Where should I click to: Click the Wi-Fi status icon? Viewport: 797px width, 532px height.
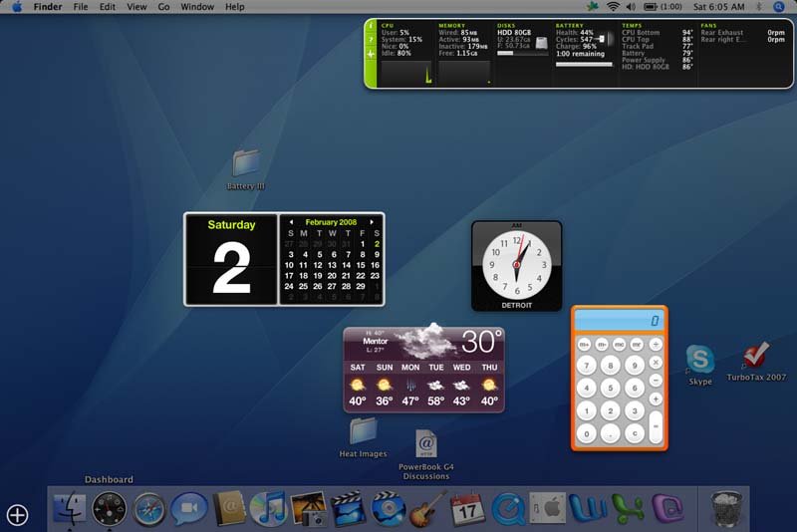(613, 7)
